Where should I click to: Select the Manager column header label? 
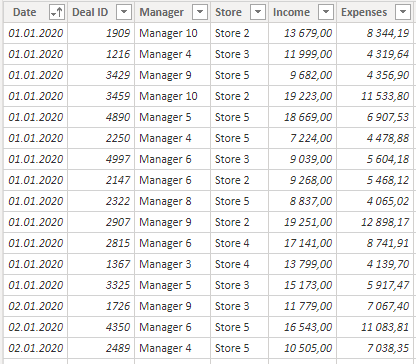tap(162, 12)
